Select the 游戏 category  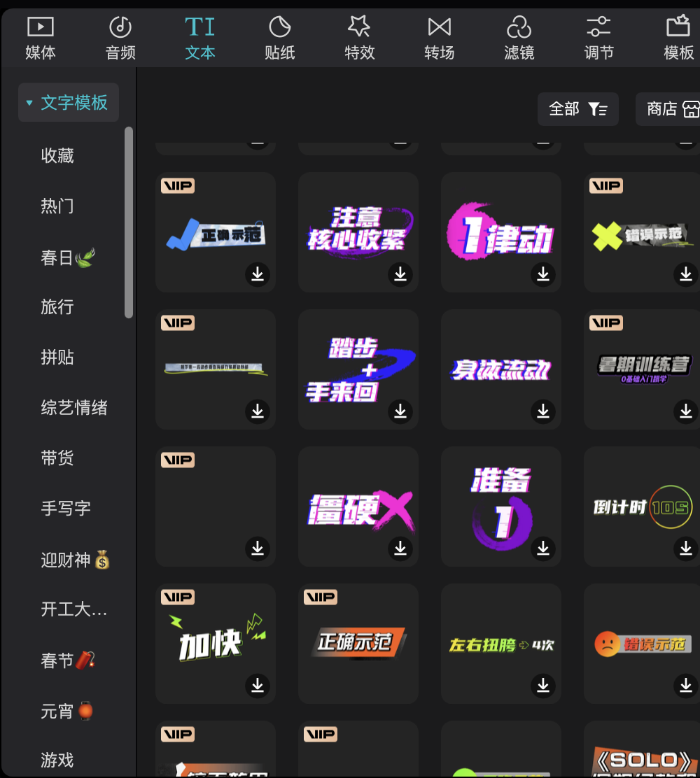[57, 760]
